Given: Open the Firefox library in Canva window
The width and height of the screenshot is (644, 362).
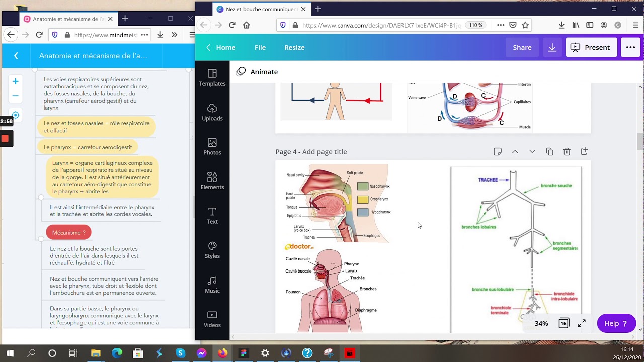Looking at the screenshot, I should point(576,25).
